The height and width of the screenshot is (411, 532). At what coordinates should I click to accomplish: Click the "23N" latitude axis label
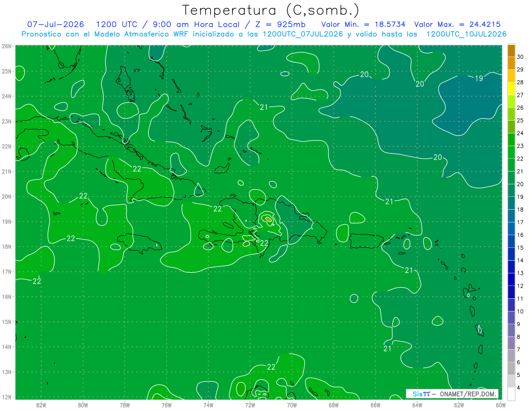(6, 121)
